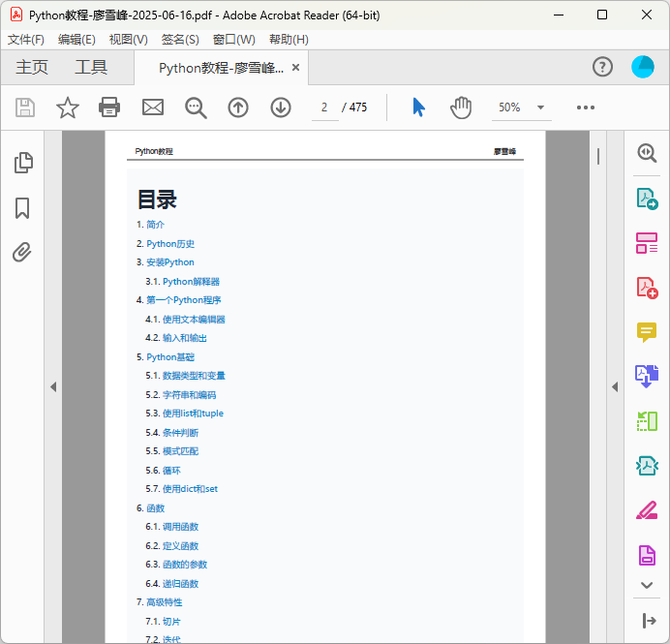The image size is (670, 644).
Task: Activate the arrow Selection tool
Action: pyautogui.click(x=418, y=107)
